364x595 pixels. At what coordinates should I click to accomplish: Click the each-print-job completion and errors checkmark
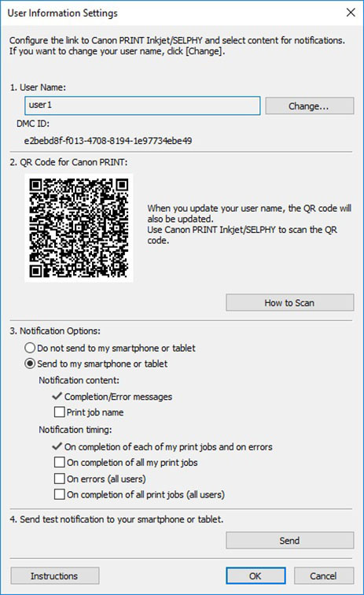click(57, 446)
